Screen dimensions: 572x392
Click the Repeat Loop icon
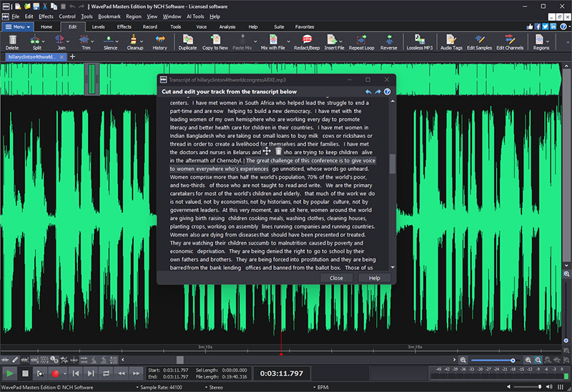[362, 40]
